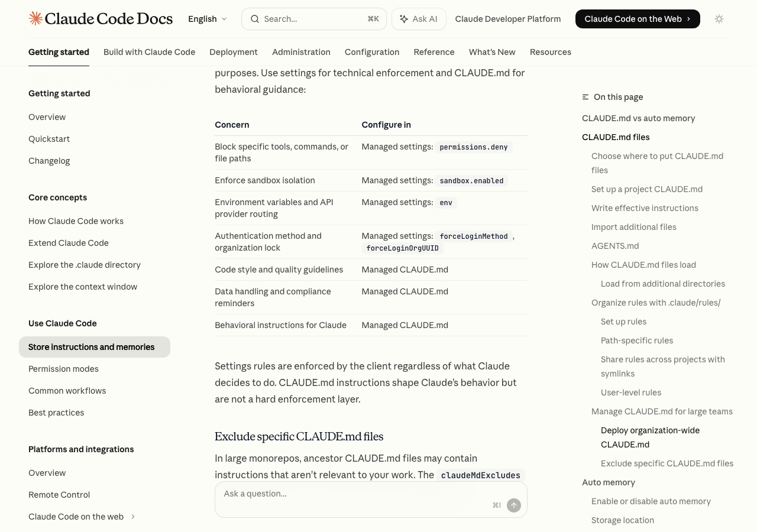Jump to Auto memory section

609,482
